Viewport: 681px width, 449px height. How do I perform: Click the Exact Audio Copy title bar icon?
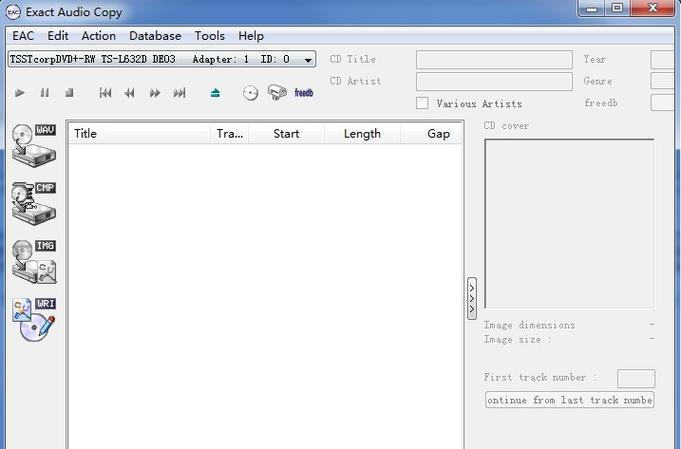click(x=13, y=12)
